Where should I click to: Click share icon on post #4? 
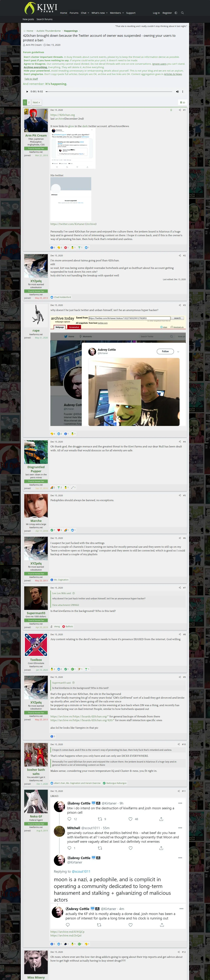[x=180, y=442]
